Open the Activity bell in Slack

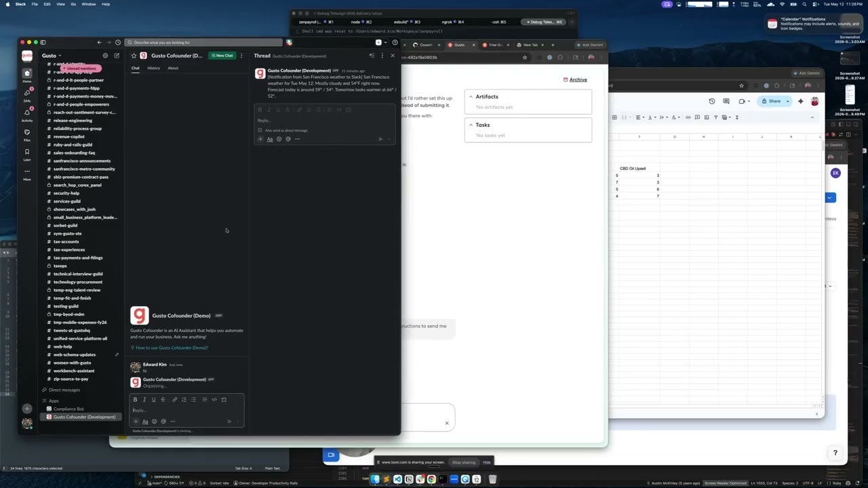tap(27, 114)
